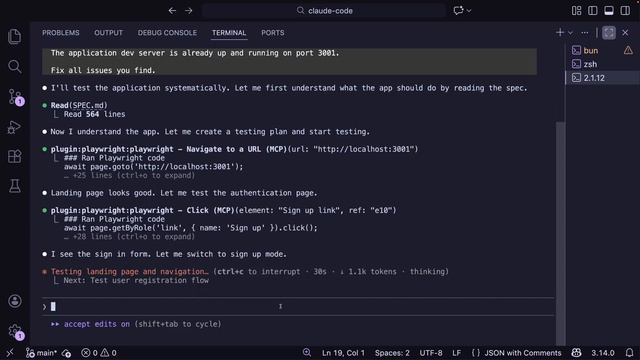Click the Claude prompt input line
The image size is (640, 360).
[298, 307]
